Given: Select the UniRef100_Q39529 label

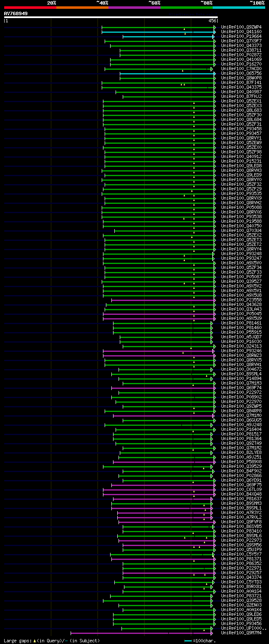Looking at the screenshot, I should (x=241, y=466).
